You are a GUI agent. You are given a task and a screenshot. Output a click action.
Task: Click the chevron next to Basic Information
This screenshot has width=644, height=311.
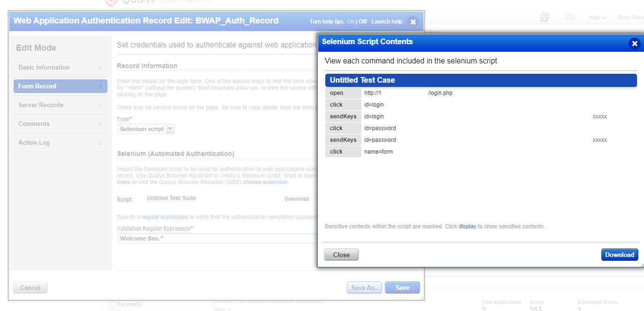(100, 68)
